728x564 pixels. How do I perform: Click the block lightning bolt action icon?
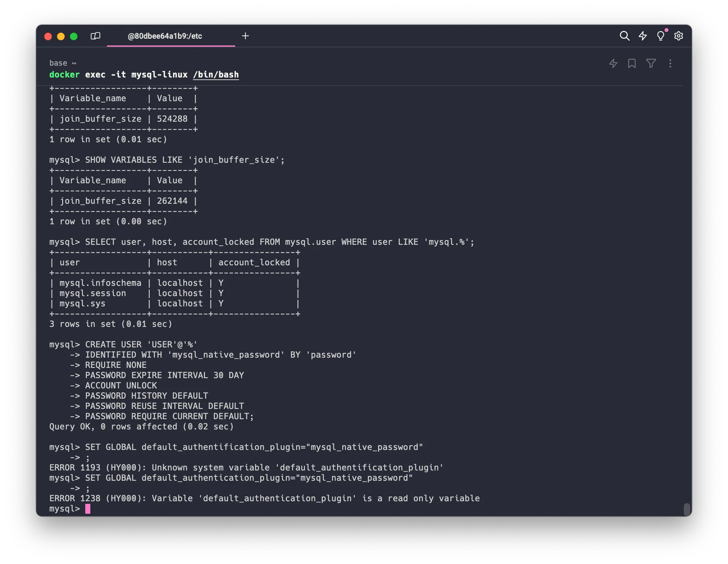click(x=613, y=64)
